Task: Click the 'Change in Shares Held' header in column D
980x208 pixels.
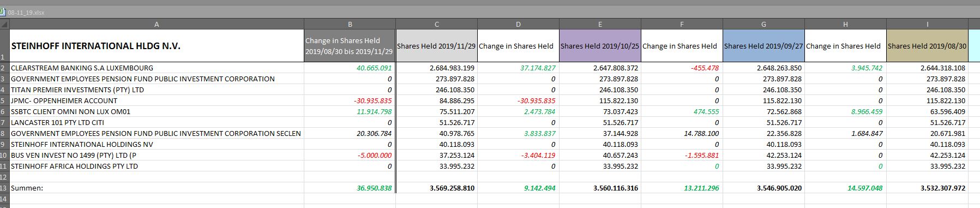Action: [x=518, y=46]
